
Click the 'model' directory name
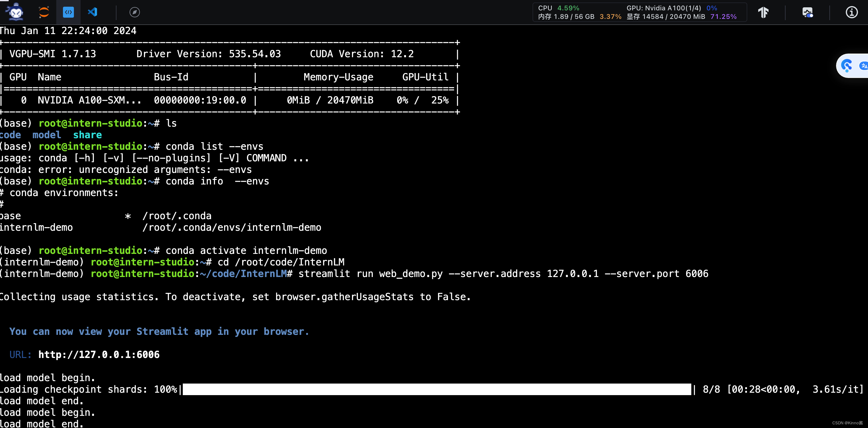47,135
